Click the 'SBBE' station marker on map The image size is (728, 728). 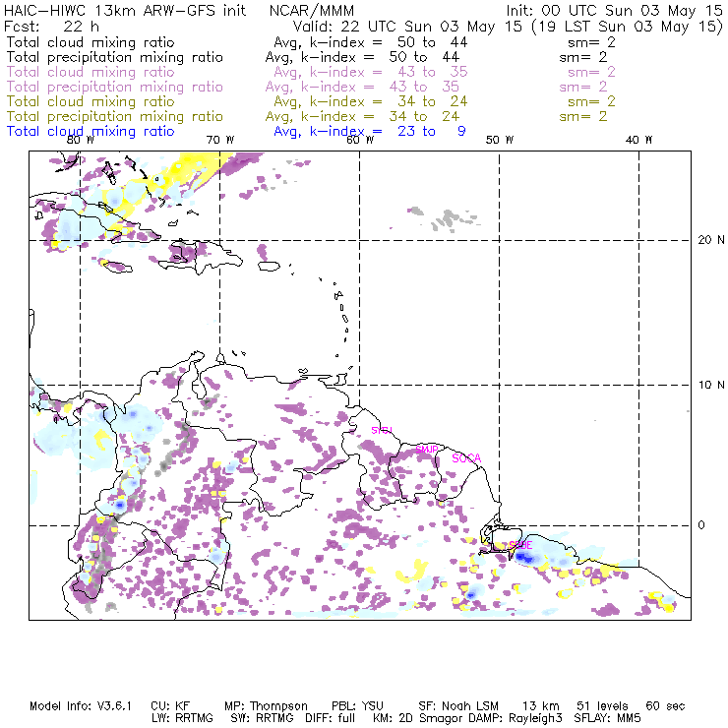pos(520,545)
